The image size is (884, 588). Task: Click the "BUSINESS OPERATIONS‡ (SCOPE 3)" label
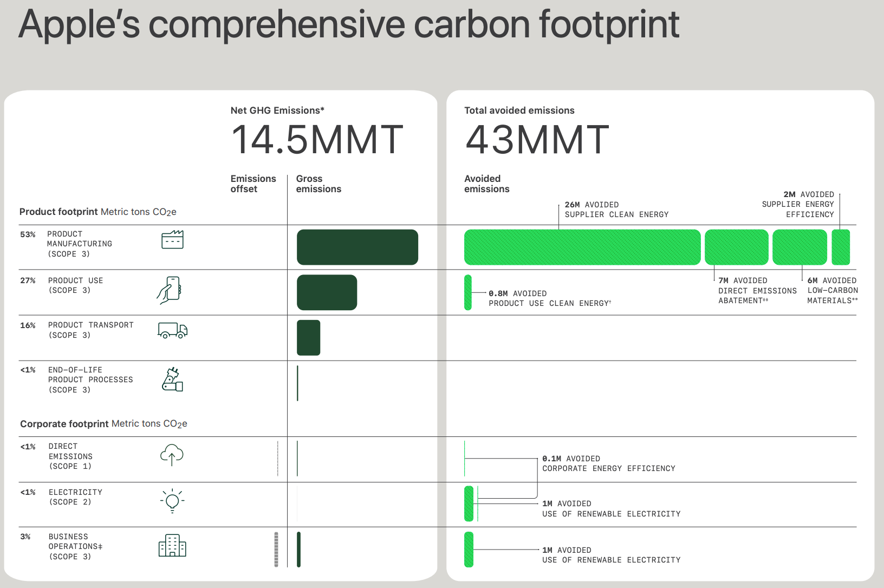[x=76, y=547]
